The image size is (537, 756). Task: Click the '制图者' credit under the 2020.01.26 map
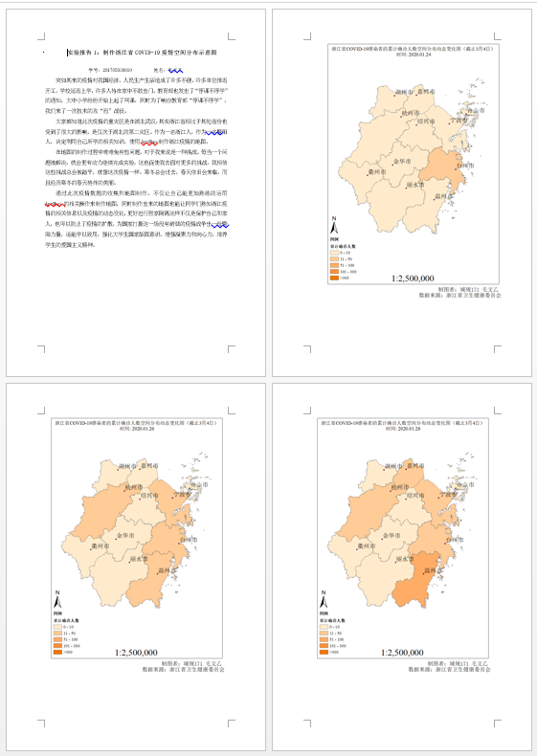point(193,663)
